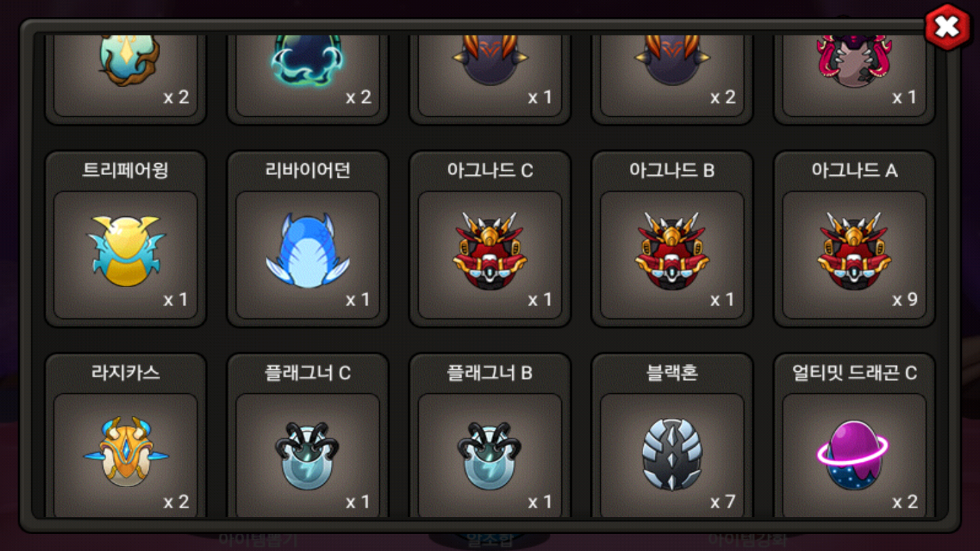Click the 아그나드 A title label
Image resolution: width=980 pixels, height=551 pixels.
(x=854, y=170)
